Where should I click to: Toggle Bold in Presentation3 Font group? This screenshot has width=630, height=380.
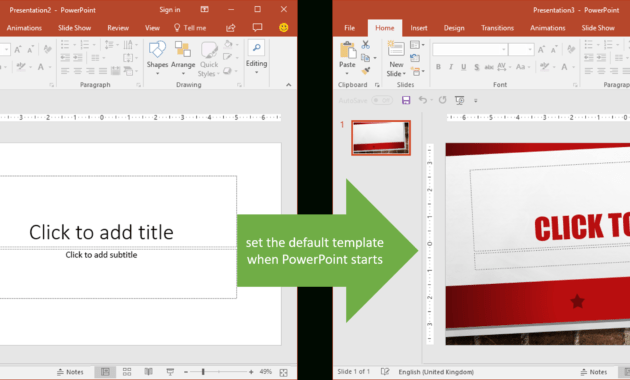tap(438, 67)
